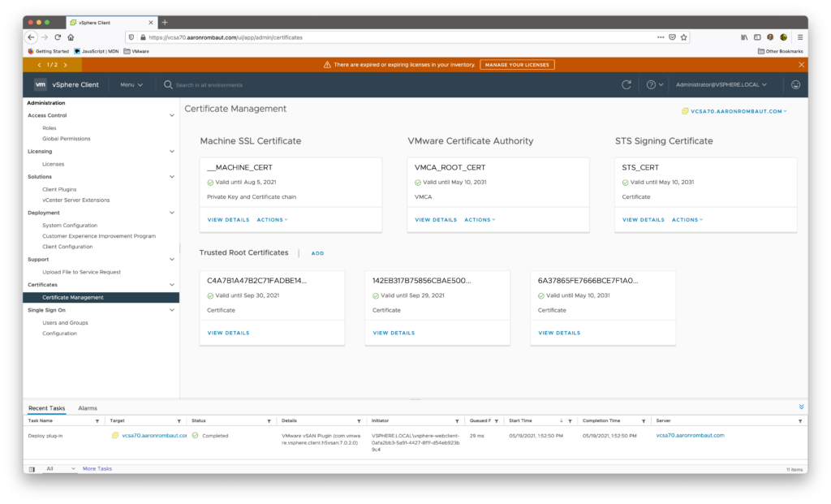The width and height of the screenshot is (831, 504).
Task: Dismiss the license warning banner
Action: (801, 64)
